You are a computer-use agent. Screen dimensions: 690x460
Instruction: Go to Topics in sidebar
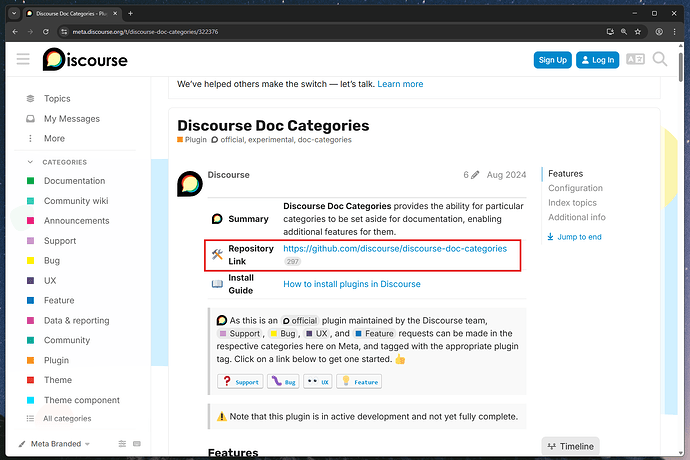click(57, 99)
